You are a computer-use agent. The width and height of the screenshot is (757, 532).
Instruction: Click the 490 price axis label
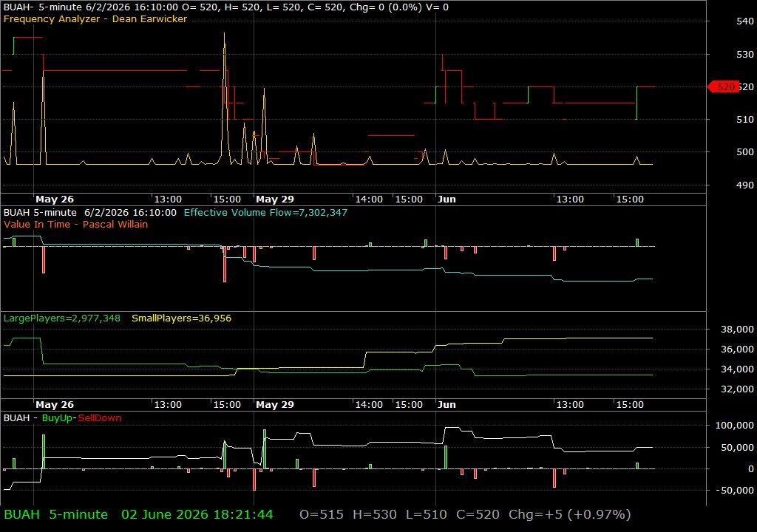point(745,185)
